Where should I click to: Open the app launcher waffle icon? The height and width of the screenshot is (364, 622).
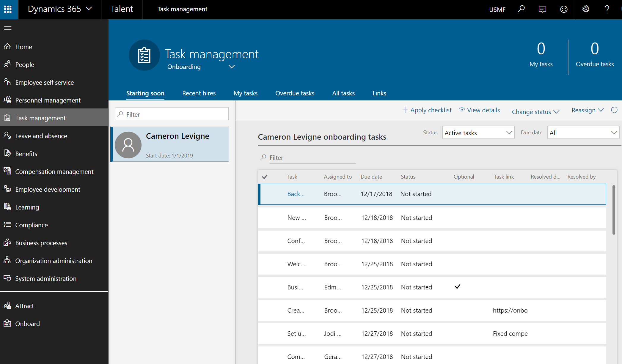(x=8, y=9)
